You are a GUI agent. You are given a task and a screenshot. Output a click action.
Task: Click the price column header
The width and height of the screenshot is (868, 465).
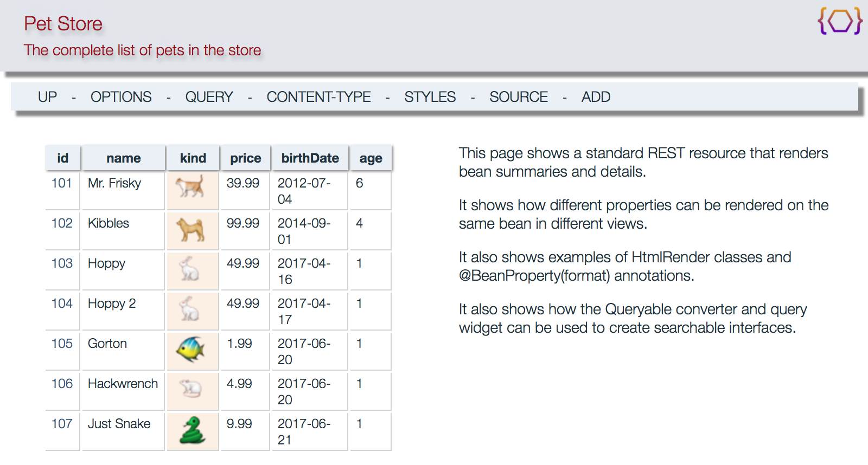point(245,158)
